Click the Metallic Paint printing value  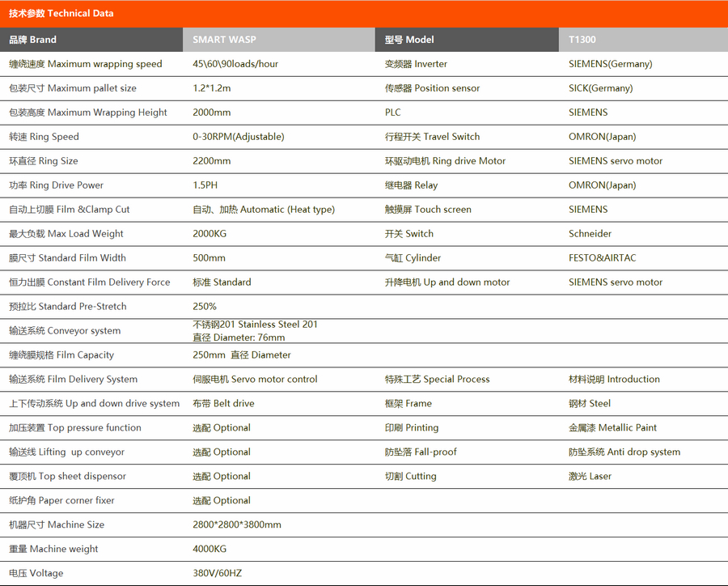(612, 428)
